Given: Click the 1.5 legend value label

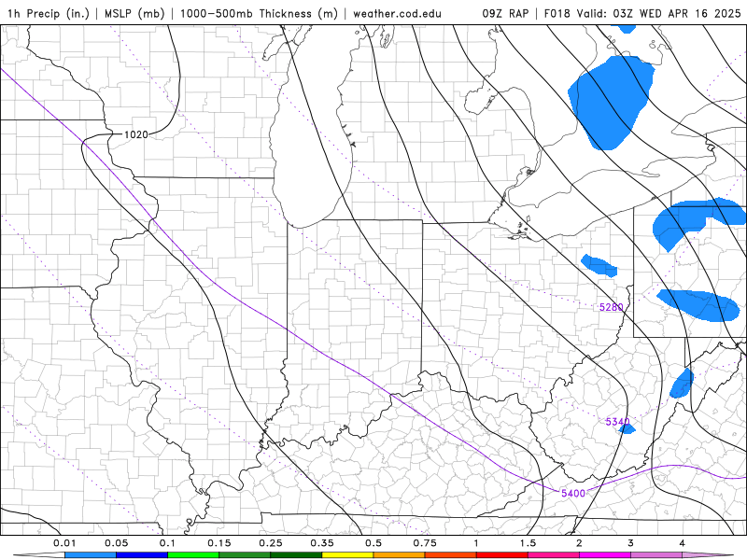Looking at the screenshot, I should coord(528,543).
